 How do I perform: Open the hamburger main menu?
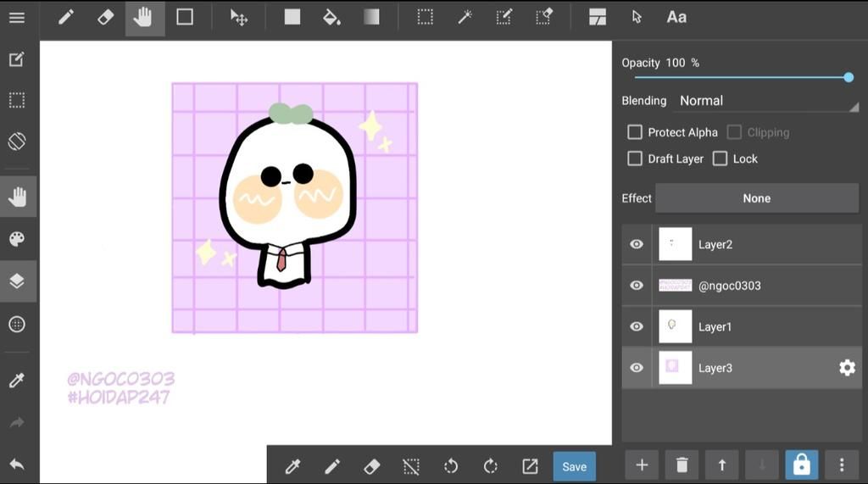(17, 17)
